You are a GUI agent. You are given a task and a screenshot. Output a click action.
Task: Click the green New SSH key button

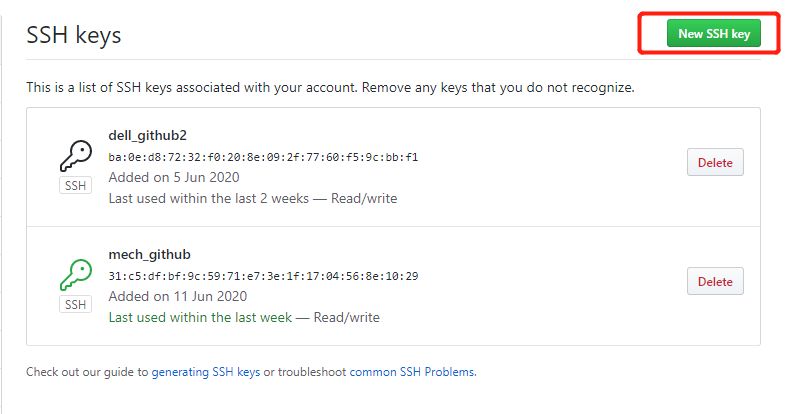click(714, 34)
